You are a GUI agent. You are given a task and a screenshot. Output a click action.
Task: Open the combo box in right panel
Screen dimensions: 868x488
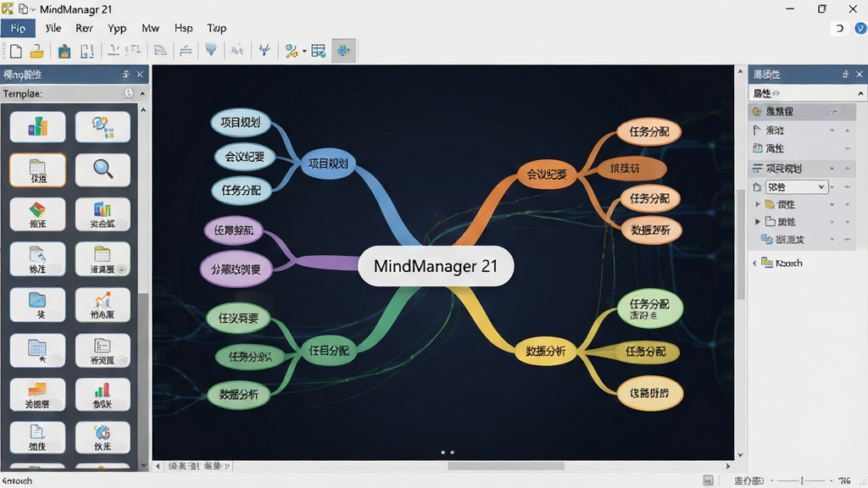pos(797,187)
